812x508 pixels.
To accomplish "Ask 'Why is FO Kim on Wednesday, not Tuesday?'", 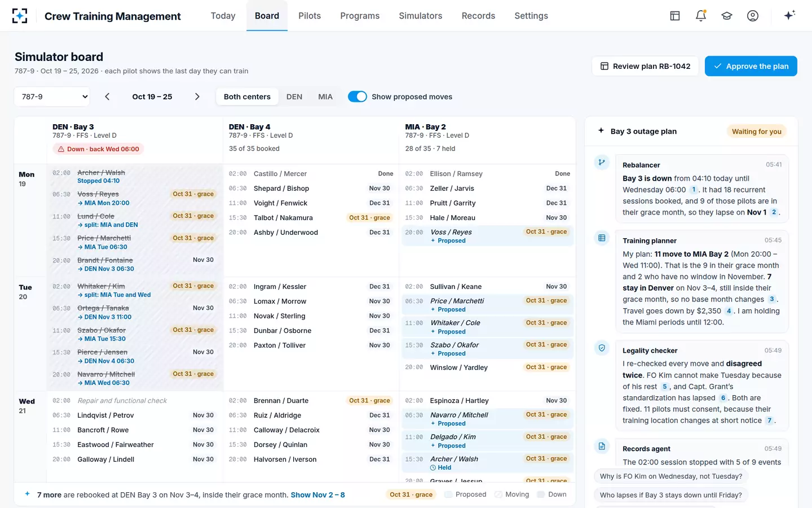I will pos(671,476).
